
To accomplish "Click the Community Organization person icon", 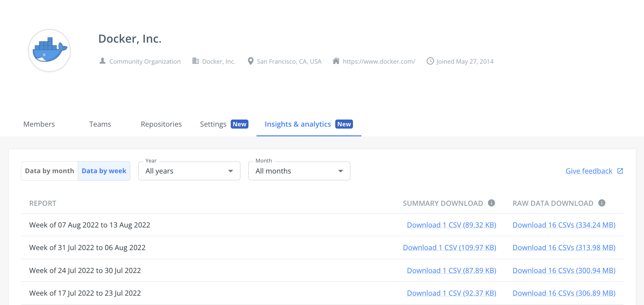I will tap(102, 61).
